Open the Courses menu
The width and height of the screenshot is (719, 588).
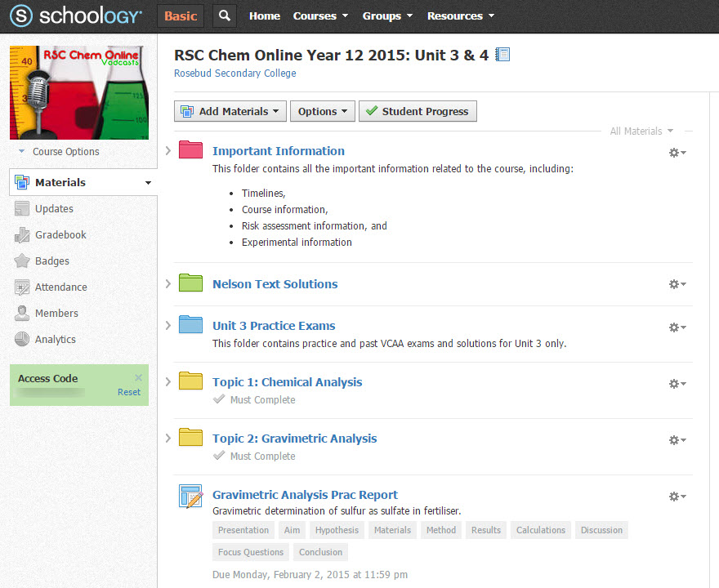pos(320,16)
